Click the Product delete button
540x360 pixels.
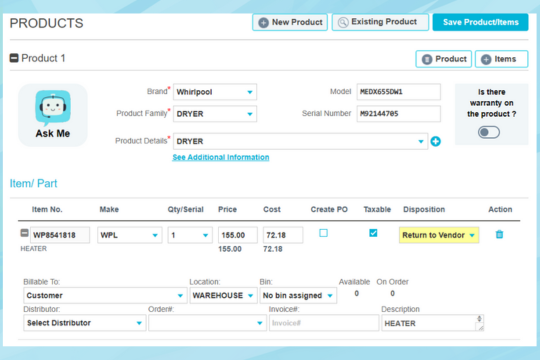[x=444, y=59]
